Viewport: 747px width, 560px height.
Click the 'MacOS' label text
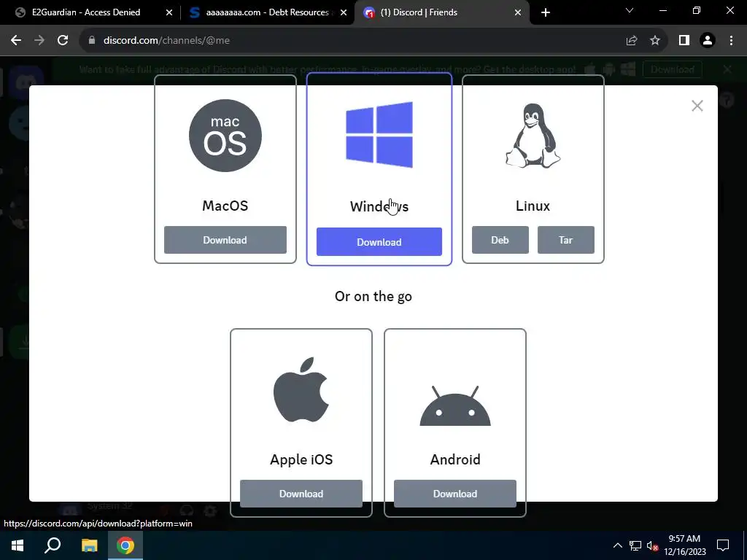(225, 206)
